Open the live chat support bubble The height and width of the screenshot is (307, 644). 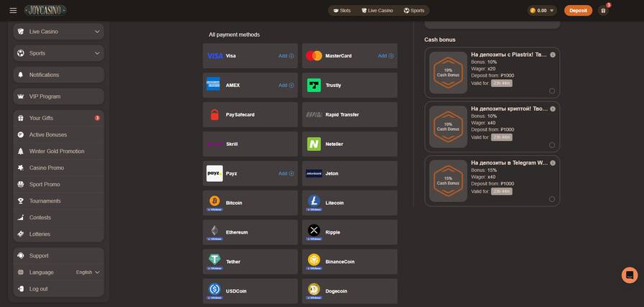pyautogui.click(x=630, y=275)
